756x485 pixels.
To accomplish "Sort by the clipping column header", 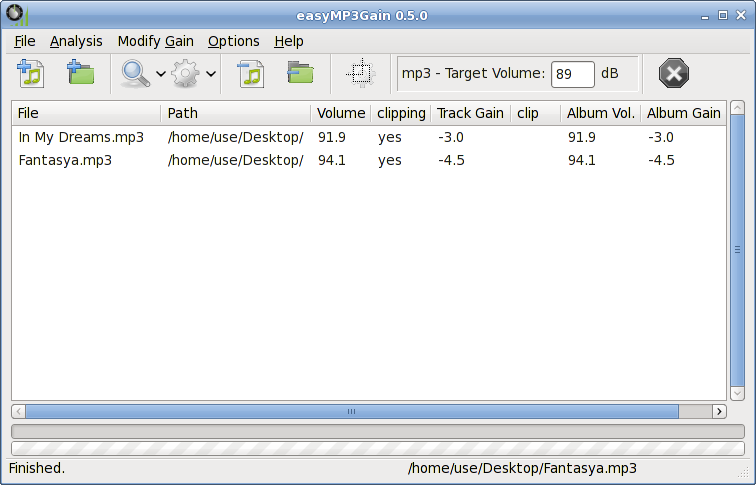I will tap(401, 113).
